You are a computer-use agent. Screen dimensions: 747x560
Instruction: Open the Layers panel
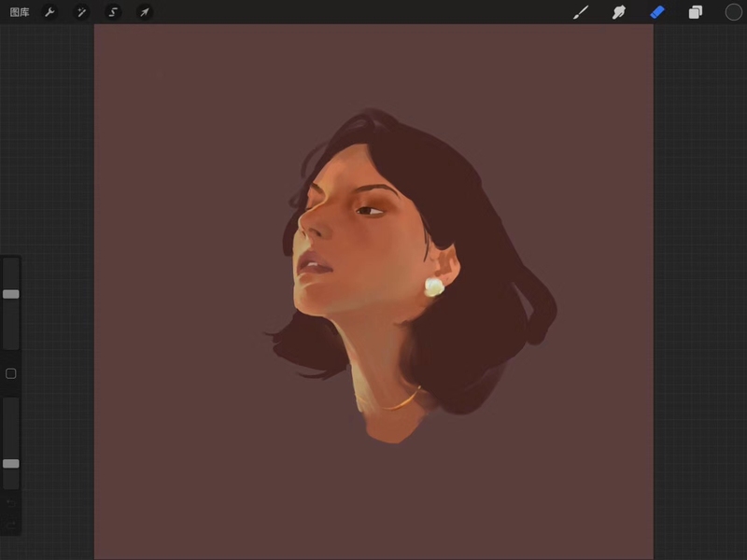696,12
